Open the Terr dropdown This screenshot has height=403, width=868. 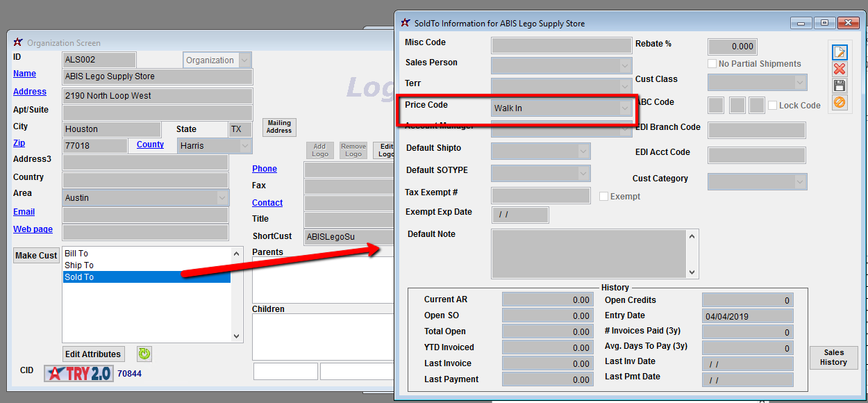[625, 86]
